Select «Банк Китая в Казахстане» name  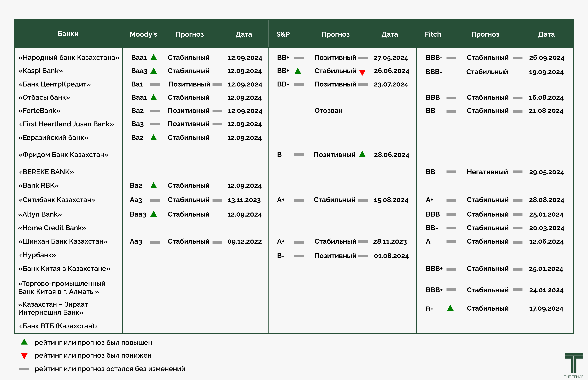[x=64, y=269]
